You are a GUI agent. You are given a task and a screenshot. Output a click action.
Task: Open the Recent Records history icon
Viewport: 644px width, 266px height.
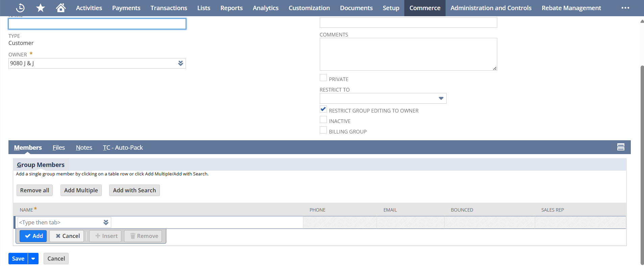pyautogui.click(x=20, y=8)
